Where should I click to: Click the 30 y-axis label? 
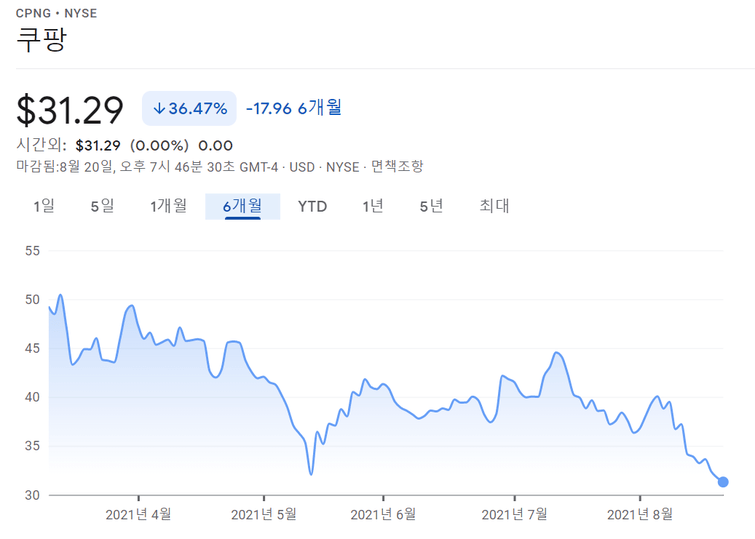click(x=32, y=495)
